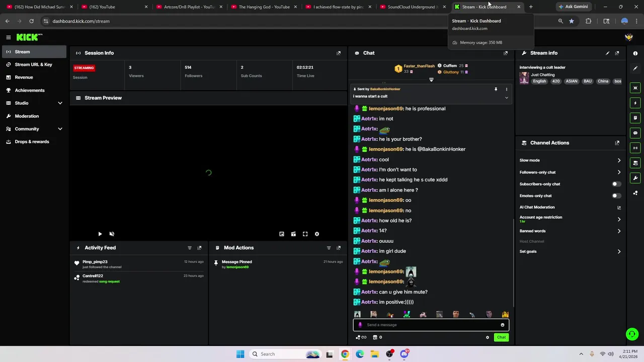The image size is (644, 362).
Task: Click the channel points infinity indicator
Action: pyautogui.click(x=361, y=337)
